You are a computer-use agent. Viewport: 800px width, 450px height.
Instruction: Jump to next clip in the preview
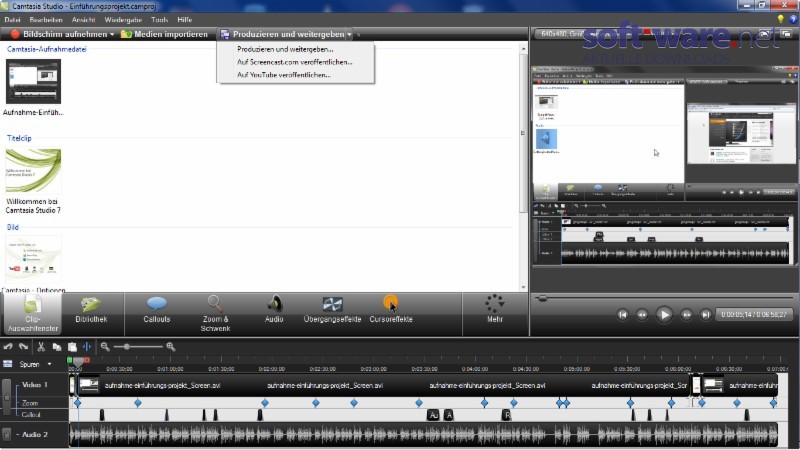pos(706,315)
